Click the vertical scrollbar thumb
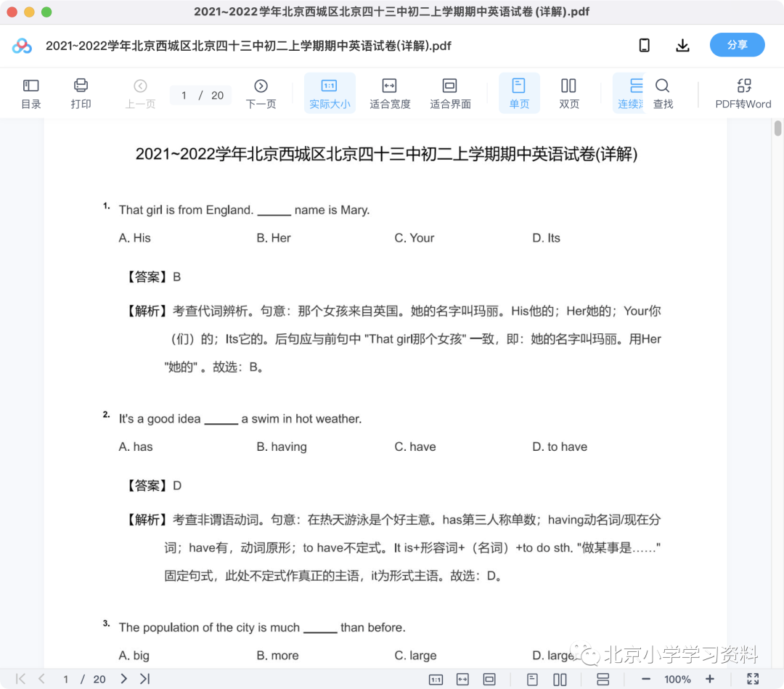784x689 pixels. (x=778, y=128)
